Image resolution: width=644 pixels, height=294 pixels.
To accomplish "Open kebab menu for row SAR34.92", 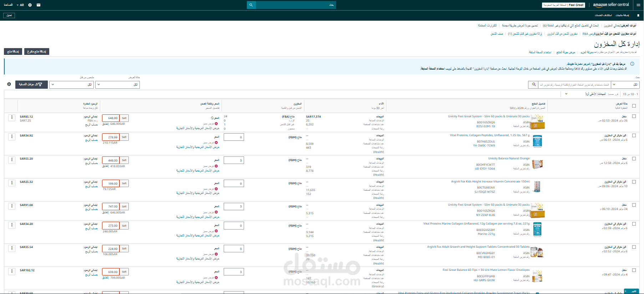I will click(x=12, y=136).
